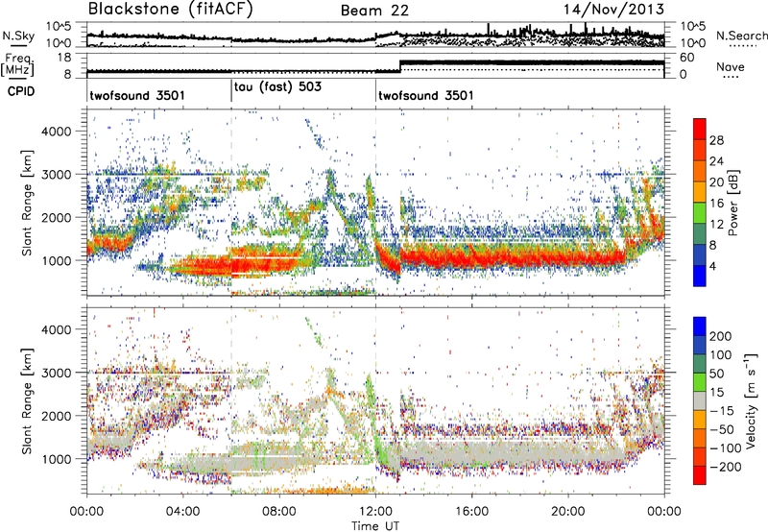Image resolution: width=768 pixels, height=532 pixels.
Task: Click the 200 label on Velocity colorbar
Action: click(721, 336)
